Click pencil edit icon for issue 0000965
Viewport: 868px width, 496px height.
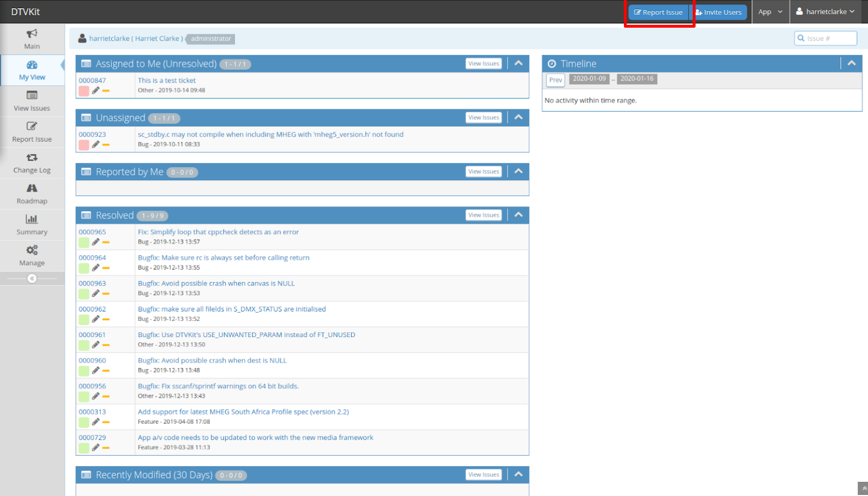[x=95, y=242]
